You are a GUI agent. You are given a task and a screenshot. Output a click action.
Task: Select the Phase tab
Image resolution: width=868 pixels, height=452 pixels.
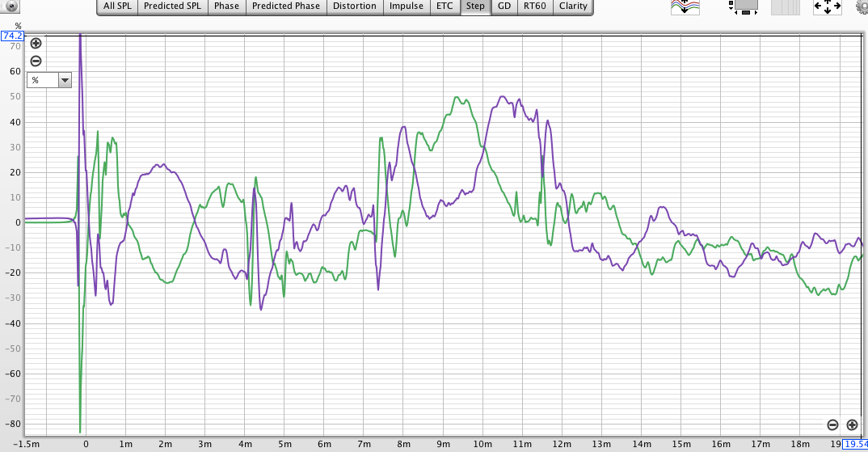[226, 6]
